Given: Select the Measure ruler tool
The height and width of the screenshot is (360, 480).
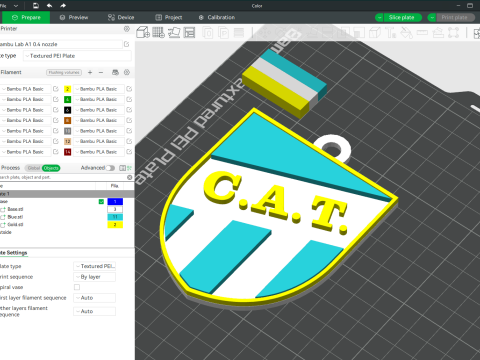Looking at the screenshot, I should (x=422, y=33).
